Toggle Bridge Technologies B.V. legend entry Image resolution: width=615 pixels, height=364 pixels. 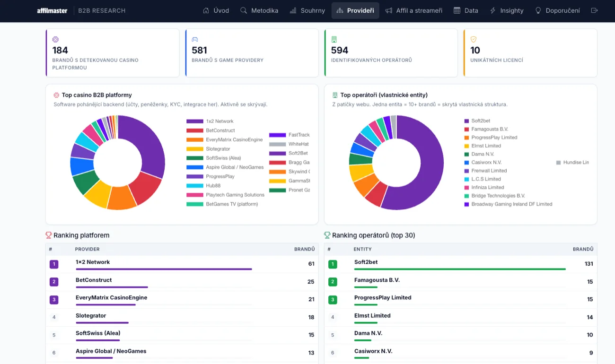[x=494, y=196]
